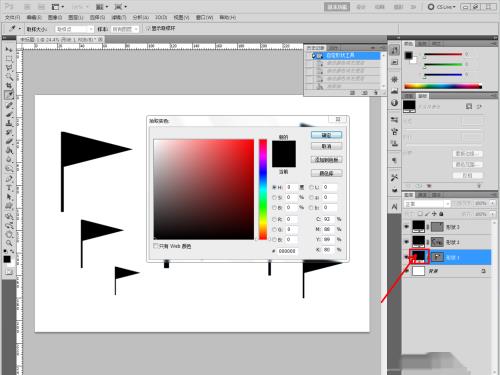Open the layer opacity slider arrow
The image size is (500, 375).
493,203
